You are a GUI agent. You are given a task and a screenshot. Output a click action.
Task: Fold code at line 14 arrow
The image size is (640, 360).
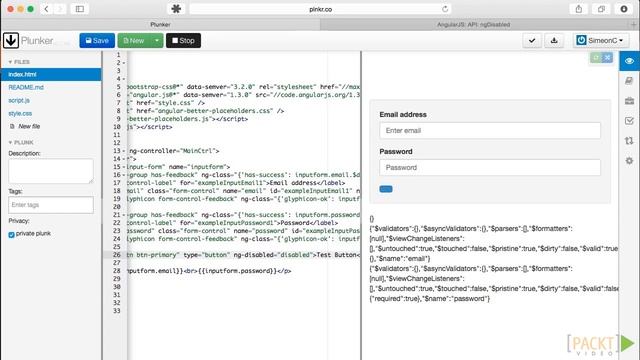click(124, 159)
